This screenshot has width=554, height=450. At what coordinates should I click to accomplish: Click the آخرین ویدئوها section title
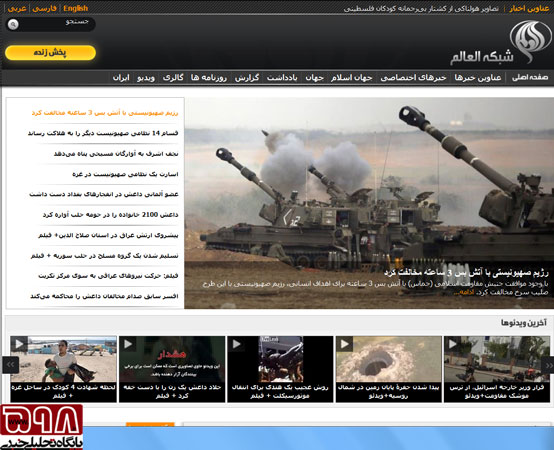pos(524,322)
